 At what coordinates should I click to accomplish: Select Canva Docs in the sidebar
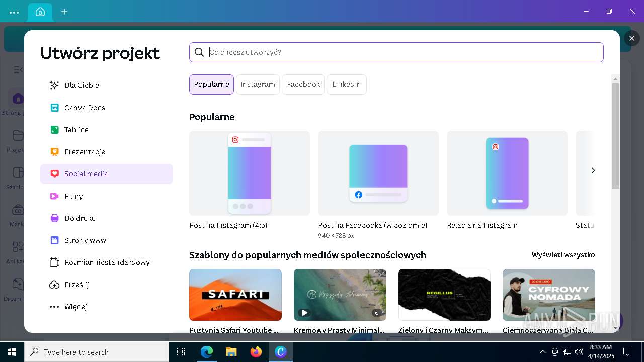pyautogui.click(x=107, y=108)
